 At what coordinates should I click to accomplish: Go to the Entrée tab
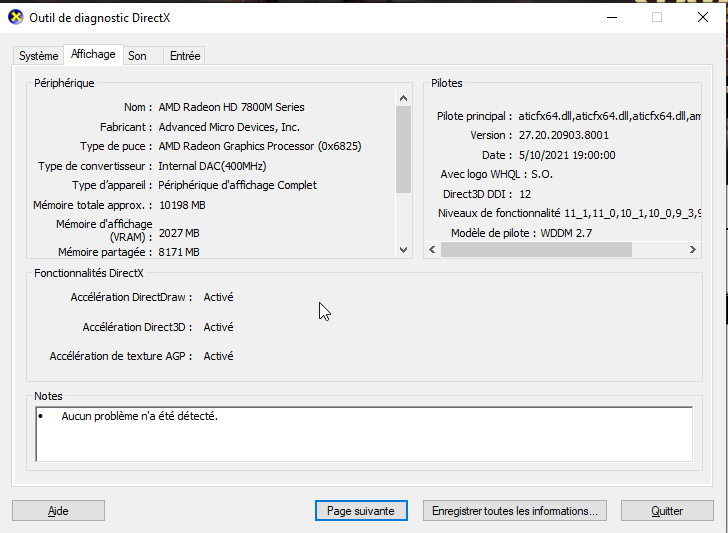pos(185,56)
